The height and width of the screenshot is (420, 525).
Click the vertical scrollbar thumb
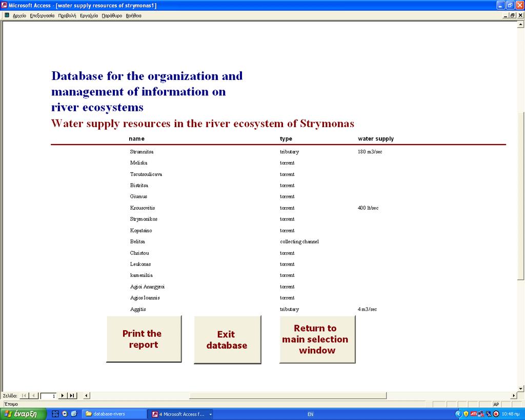tap(521, 196)
